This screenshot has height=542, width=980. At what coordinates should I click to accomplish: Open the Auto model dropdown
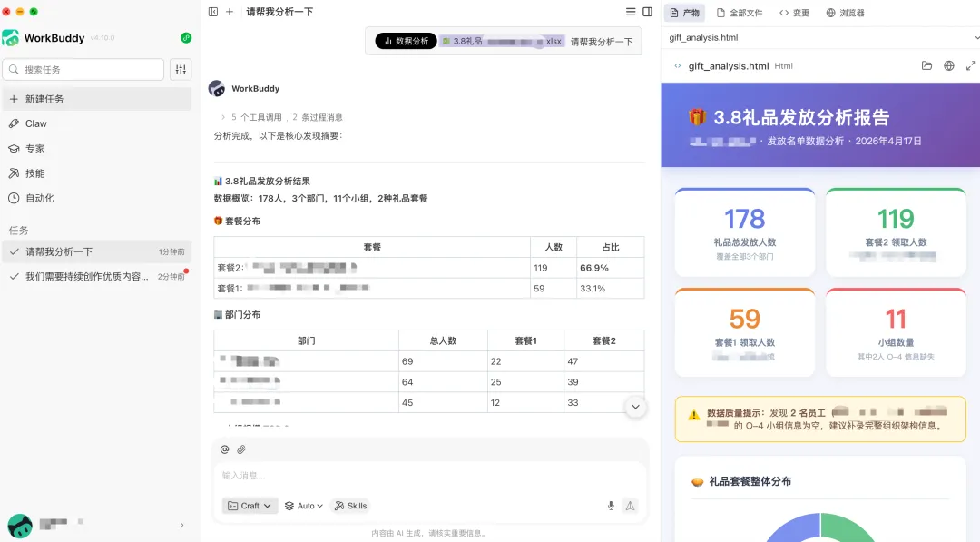pyautogui.click(x=304, y=506)
